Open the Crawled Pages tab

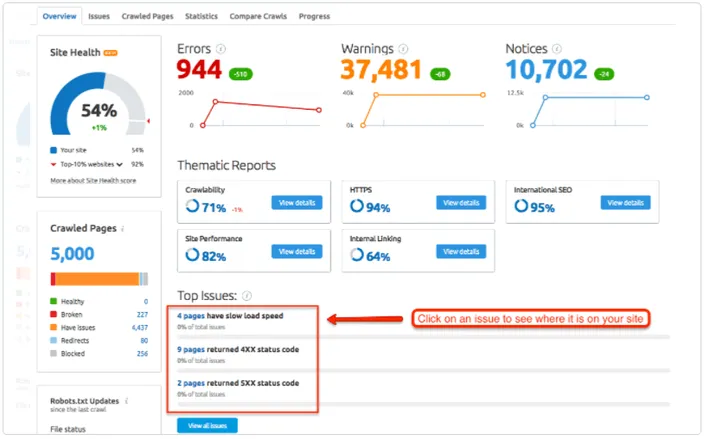(x=147, y=16)
